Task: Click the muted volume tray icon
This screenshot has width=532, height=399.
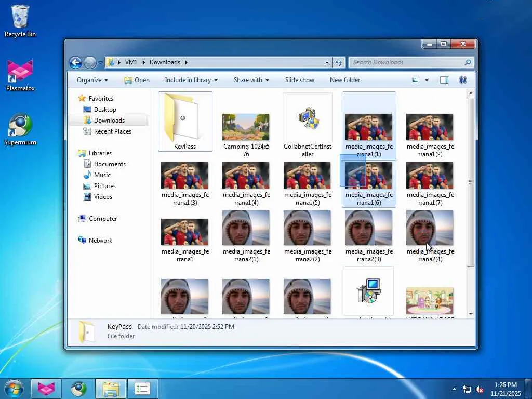Action: click(x=480, y=390)
